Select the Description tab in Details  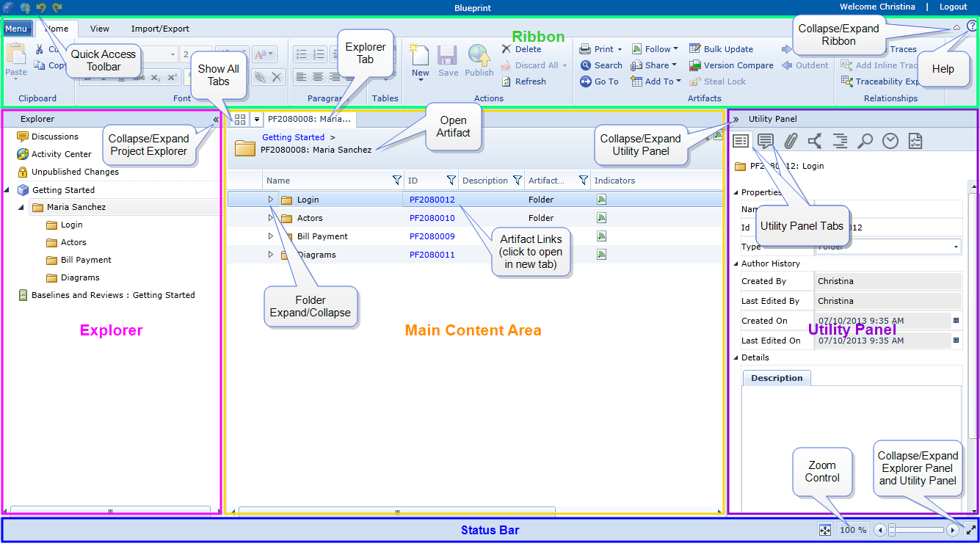point(777,378)
